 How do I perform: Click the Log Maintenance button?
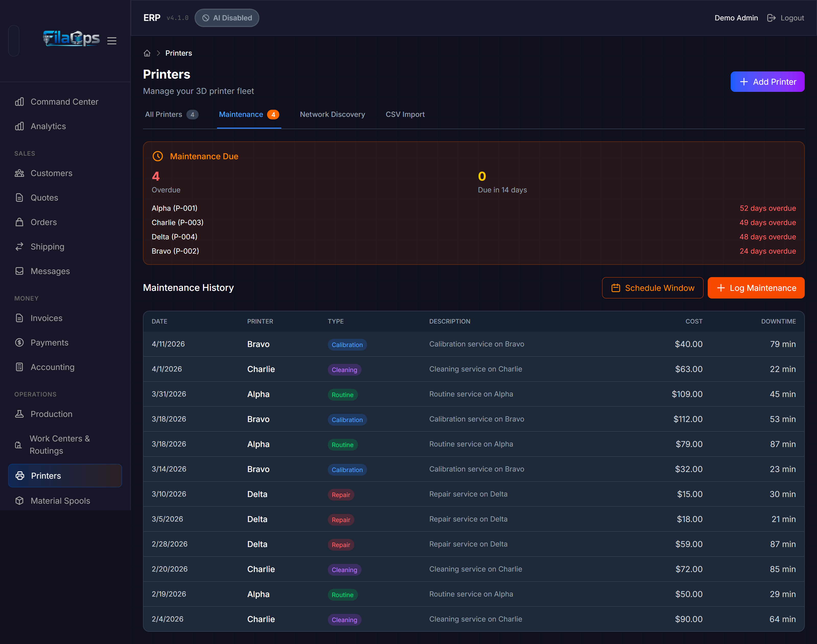pyautogui.click(x=756, y=288)
